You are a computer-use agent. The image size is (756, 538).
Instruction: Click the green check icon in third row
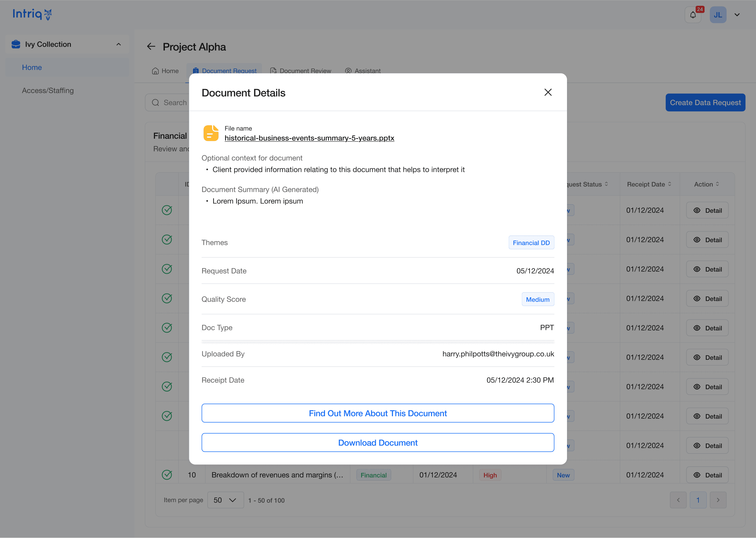click(167, 269)
